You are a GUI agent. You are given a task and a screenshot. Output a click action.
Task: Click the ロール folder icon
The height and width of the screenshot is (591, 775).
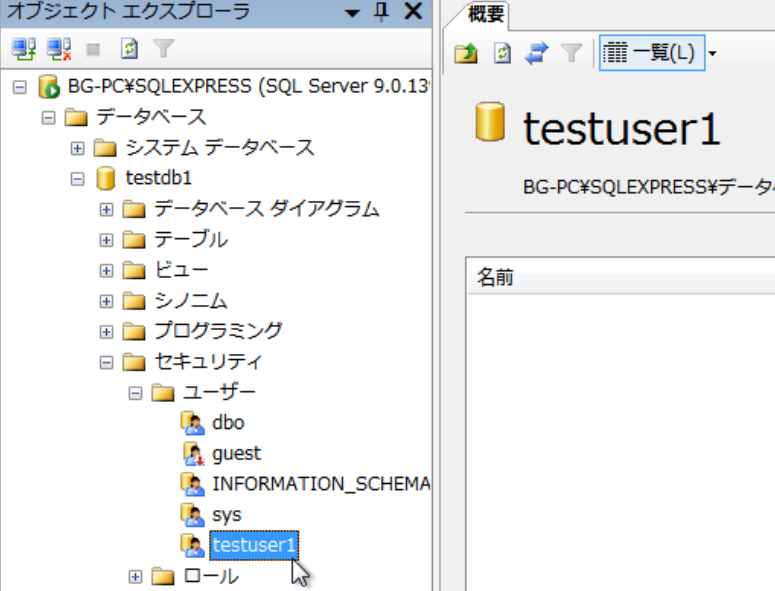pos(163,577)
